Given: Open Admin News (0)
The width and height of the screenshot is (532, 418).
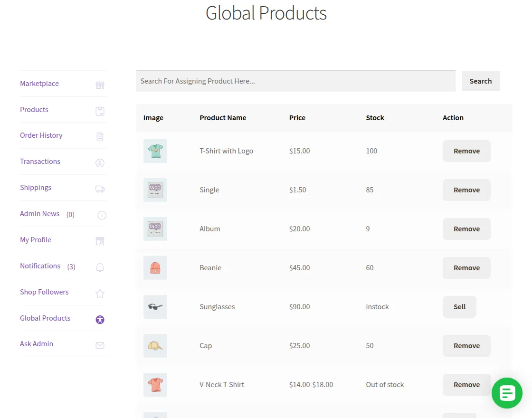Looking at the screenshot, I should coord(47,214).
